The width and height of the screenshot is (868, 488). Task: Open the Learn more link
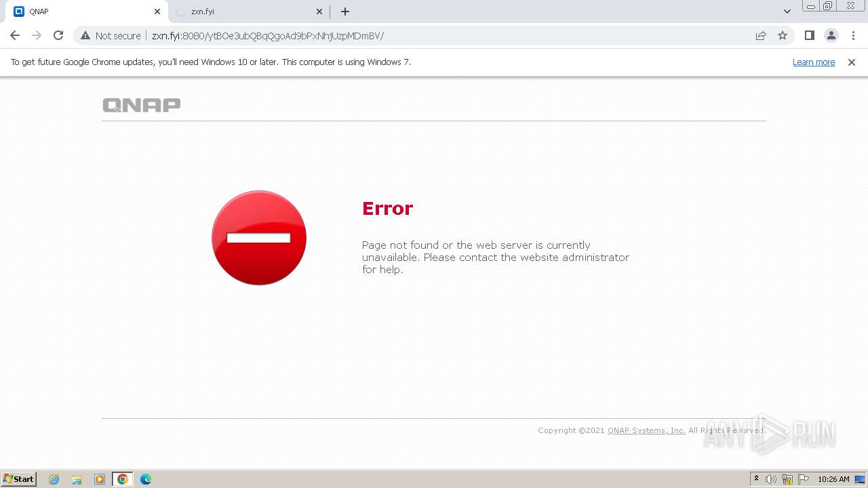click(x=814, y=62)
